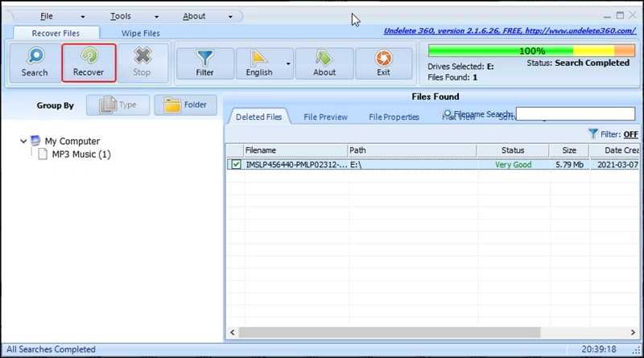Expand the English language dropdown arrow
Image resolution: width=644 pixels, height=358 pixels.
pyautogui.click(x=288, y=63)
